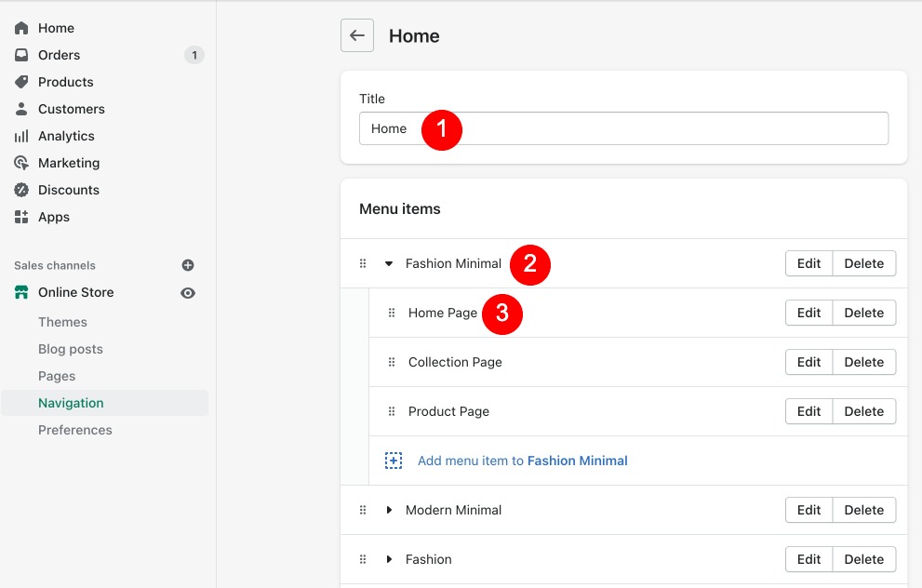Image resolution: width=922 pixels, height=588 pixels.
Task: Delete the Product Page menu item
Action: click(x=863, y=411)
